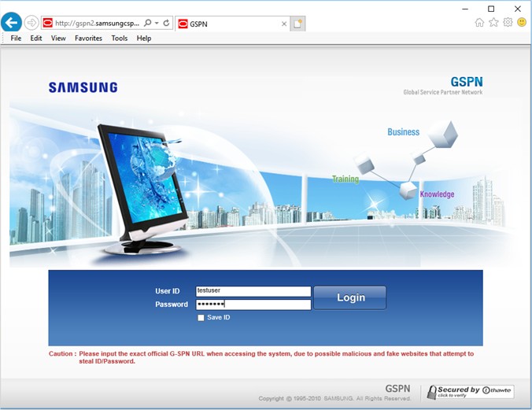The height and width of the screenshot is (410, 532).
Task: Open the Help menu
Action: [144, 38]
